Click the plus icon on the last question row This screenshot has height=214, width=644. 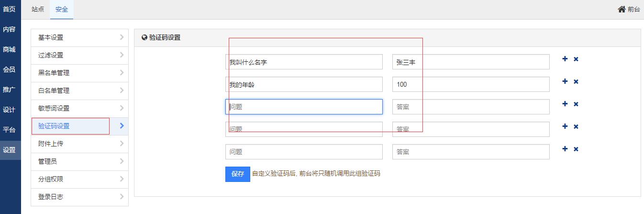point(565,149)
